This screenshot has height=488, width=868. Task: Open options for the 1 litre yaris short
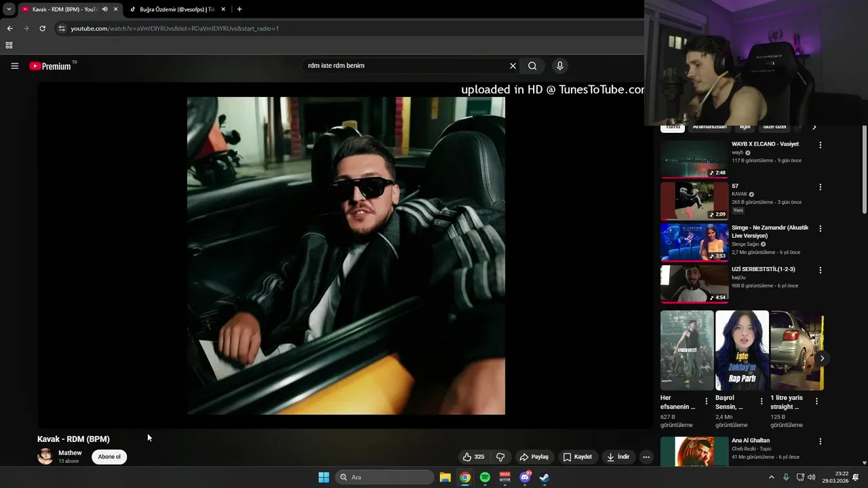coord(816,401)
